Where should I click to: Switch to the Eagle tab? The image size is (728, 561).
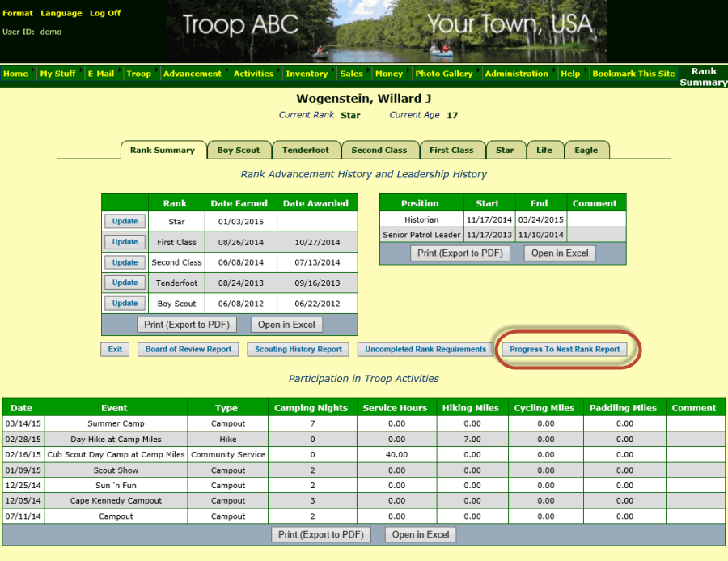(586, 150)
